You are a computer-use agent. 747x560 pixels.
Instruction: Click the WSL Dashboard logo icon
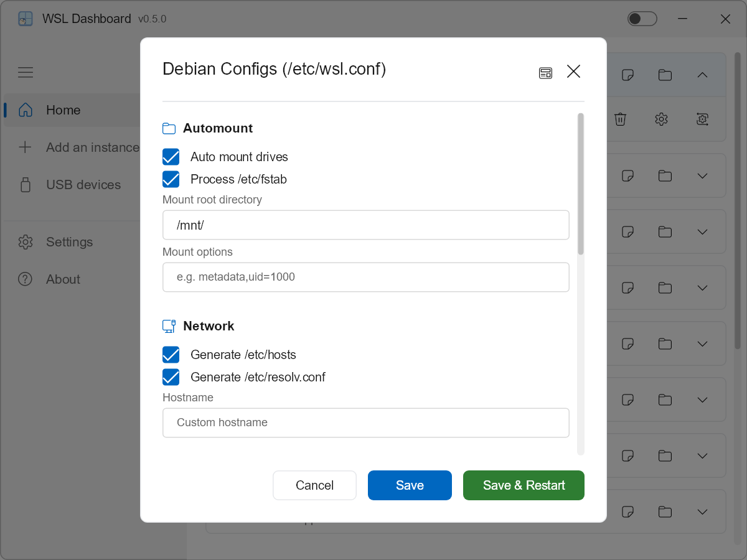tap(25, 19)
